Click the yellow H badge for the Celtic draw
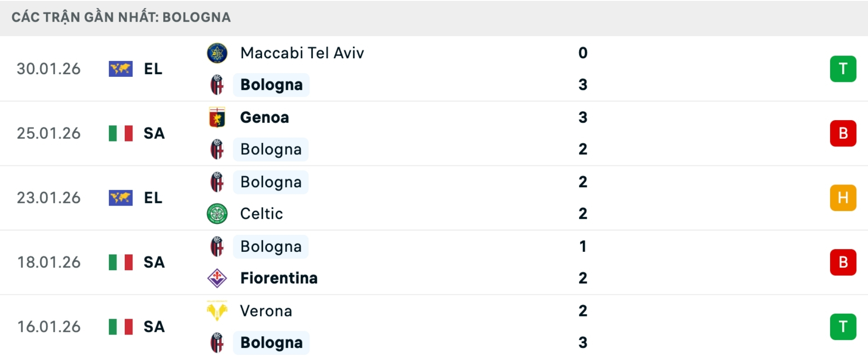Viewport: 868px width, 358px height. click(843, 198)
